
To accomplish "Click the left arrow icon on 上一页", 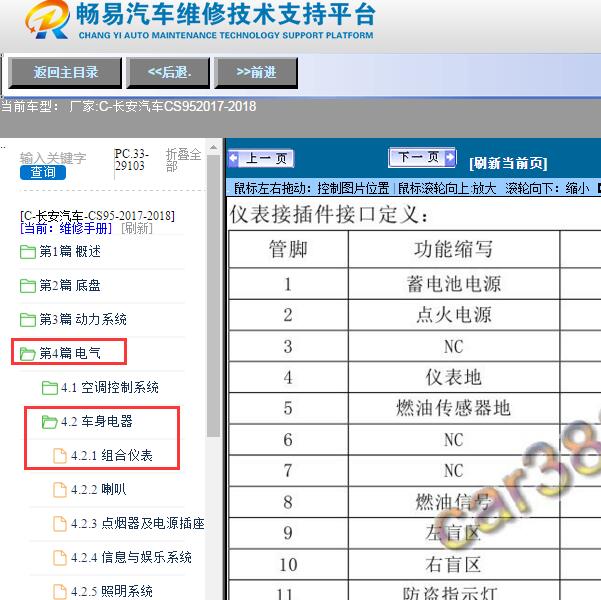I will tap(233, 158).
